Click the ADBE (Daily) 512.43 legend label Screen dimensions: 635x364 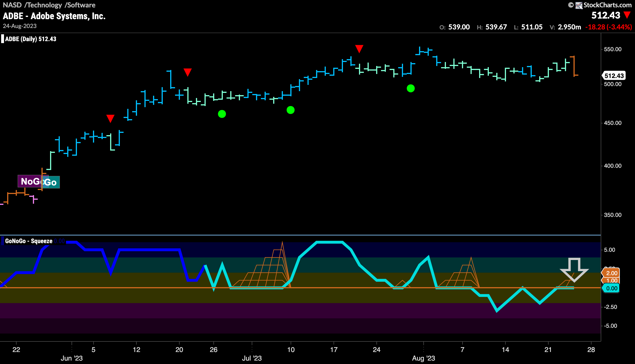[31, 39]
